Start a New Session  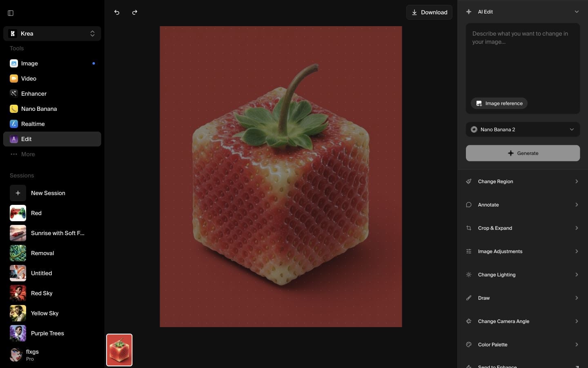(x=52, y=193)
